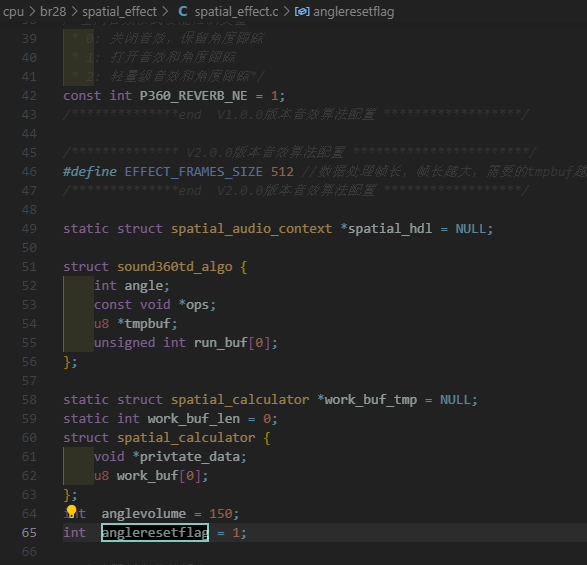Click opening brace on line 51
587x565 pixels.
(244, 267)
